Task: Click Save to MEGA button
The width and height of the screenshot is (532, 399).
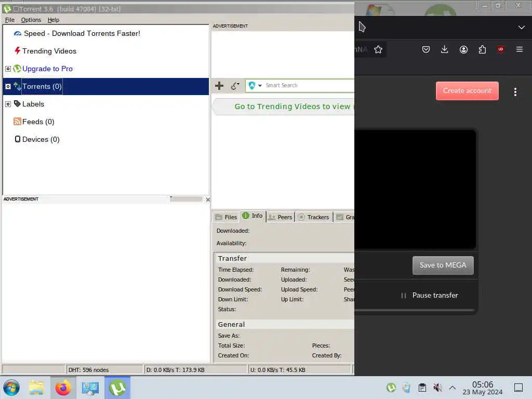Action: tap(443, 265)
